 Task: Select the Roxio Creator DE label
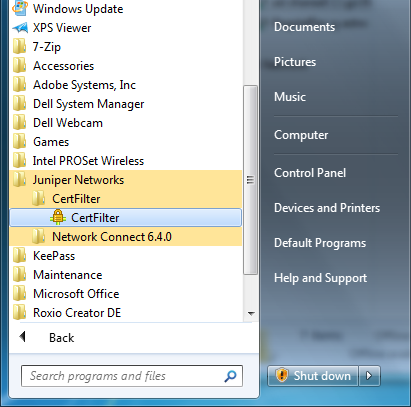pos(77,313)
